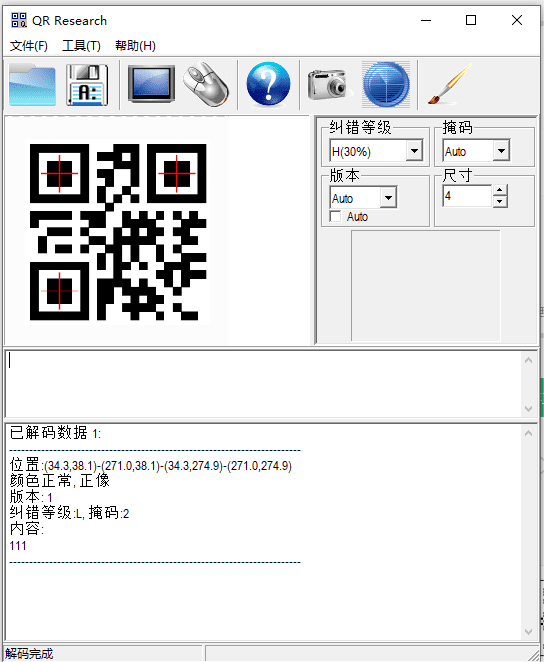Increase 尺寸 value with up arrow

click(500, 190)
